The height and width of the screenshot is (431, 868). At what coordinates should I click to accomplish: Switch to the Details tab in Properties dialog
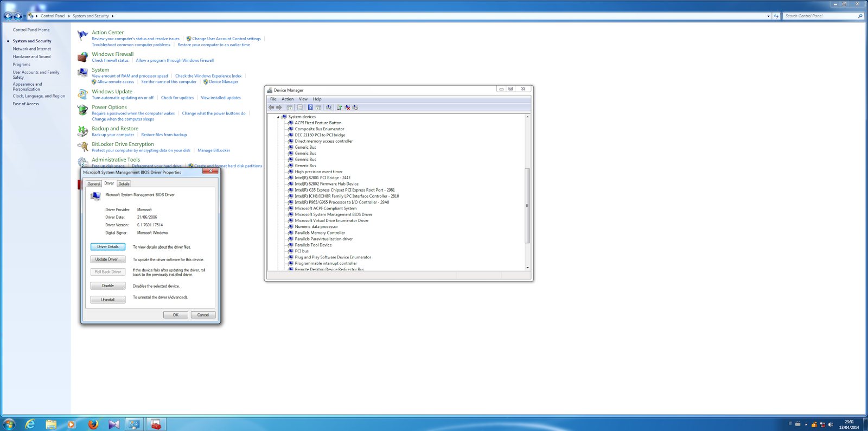[124, 184]
